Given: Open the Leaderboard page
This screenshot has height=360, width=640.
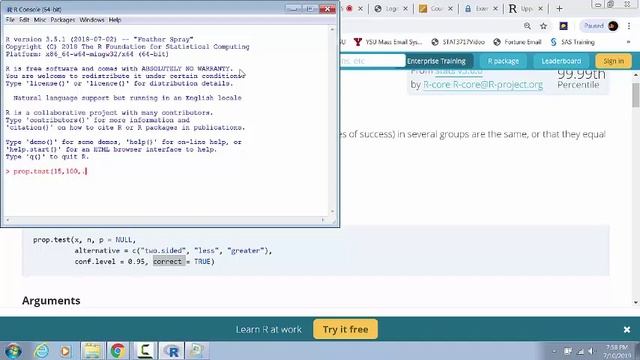Looking at the screenshot, I should 561,61.
